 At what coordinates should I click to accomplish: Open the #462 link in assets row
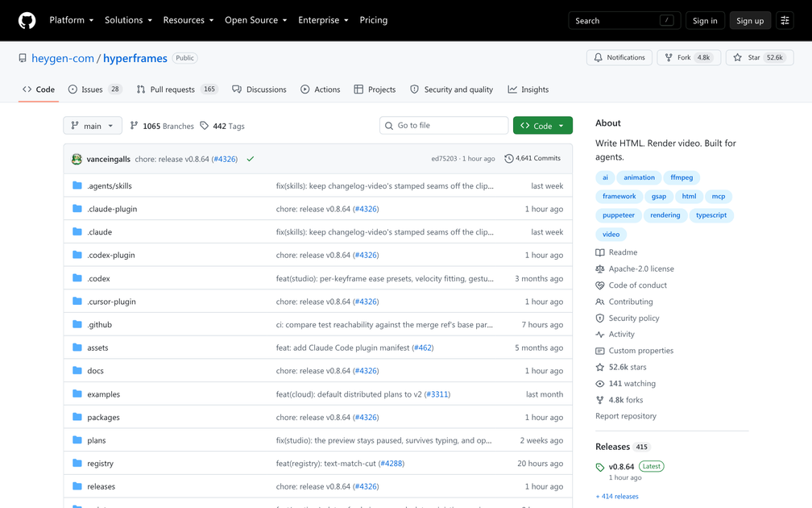tap(423, 348)
